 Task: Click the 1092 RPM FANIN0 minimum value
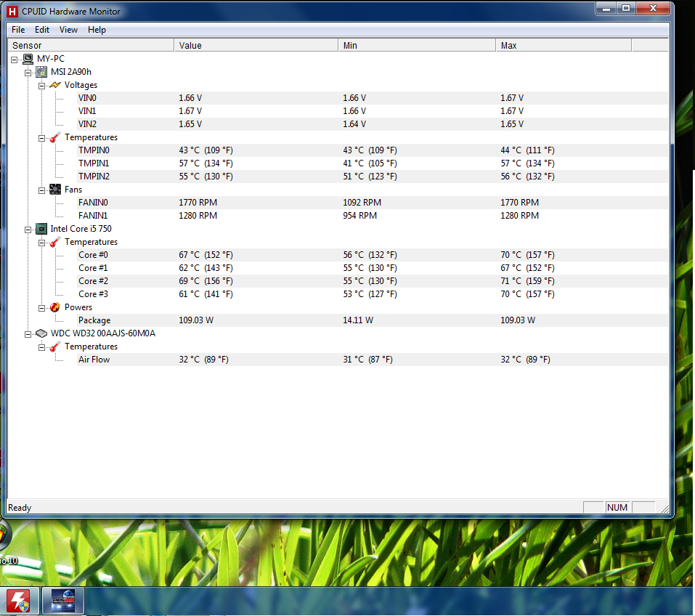click(362, 203)
